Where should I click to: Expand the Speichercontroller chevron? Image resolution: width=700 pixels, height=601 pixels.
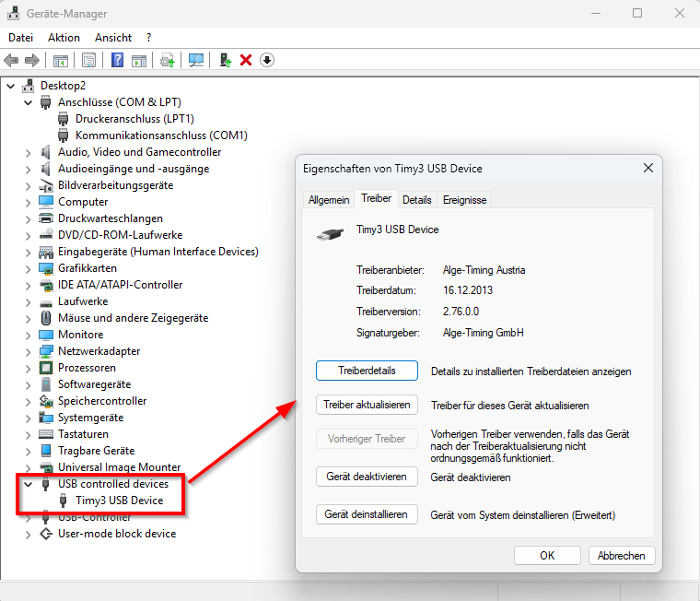(x=29, y=402)
